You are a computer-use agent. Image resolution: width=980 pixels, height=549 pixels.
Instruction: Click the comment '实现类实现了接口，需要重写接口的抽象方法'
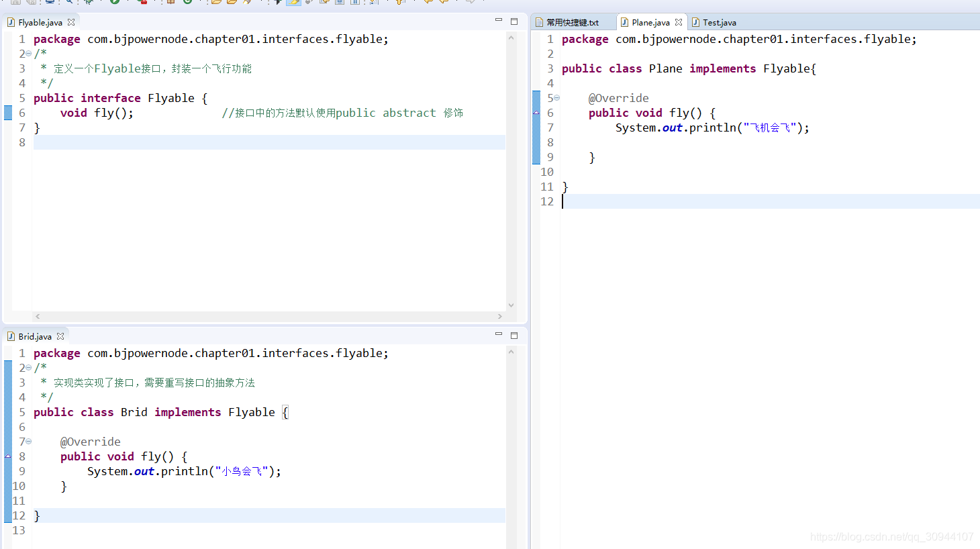click(154, 383)
